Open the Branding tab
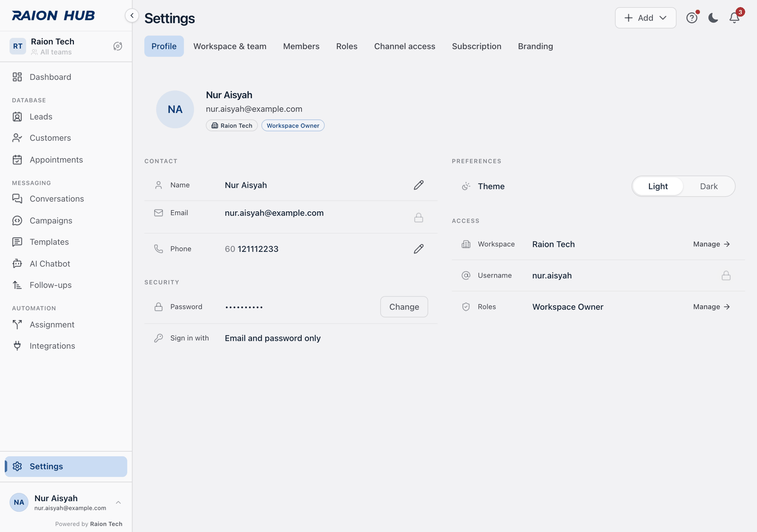Screen dimensions: 757x532 click(536, 46)
